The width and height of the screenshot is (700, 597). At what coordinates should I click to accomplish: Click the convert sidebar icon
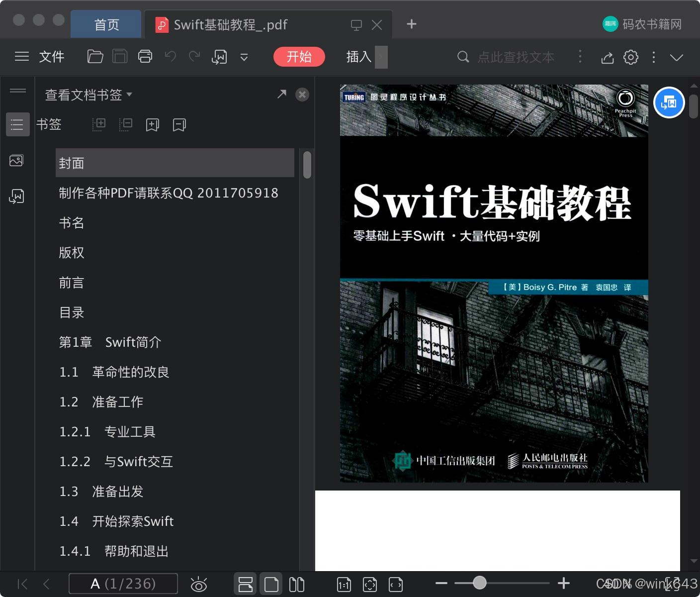(x=16, y=196)
